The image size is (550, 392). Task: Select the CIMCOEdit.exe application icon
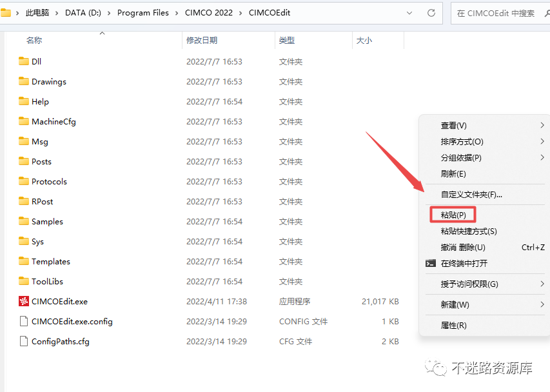click(24, 301)
